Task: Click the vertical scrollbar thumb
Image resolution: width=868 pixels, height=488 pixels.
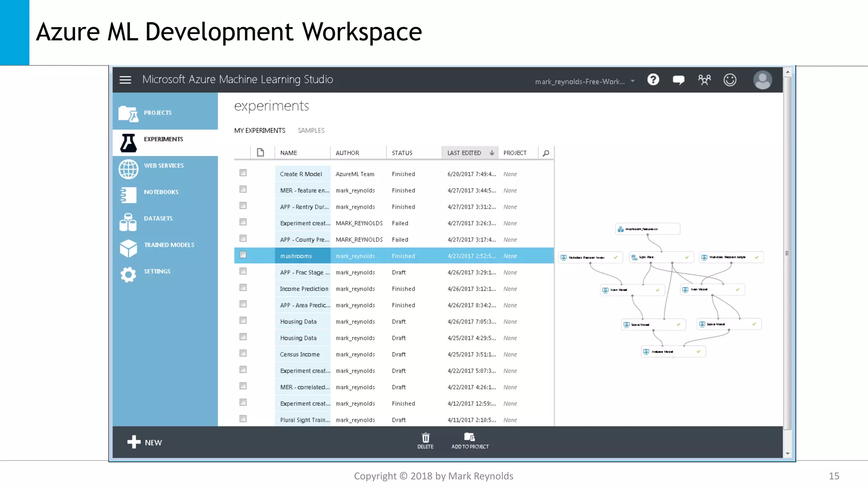Action: (787, 253)
